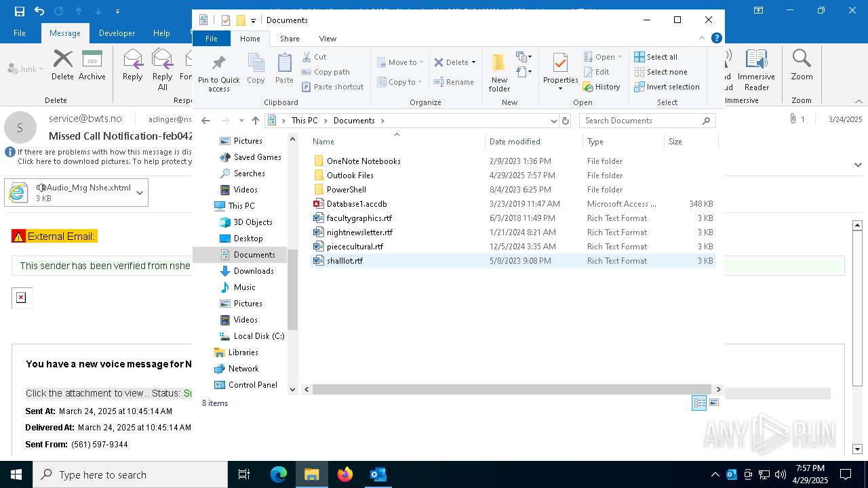The width and height of the screenshot is (868, 488).
Task: Click the Windows Start button
Action: point(16,474)
